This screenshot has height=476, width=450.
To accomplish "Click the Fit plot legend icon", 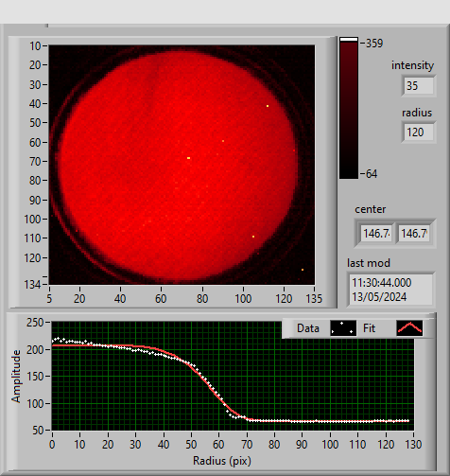I will tap(409, 328).
